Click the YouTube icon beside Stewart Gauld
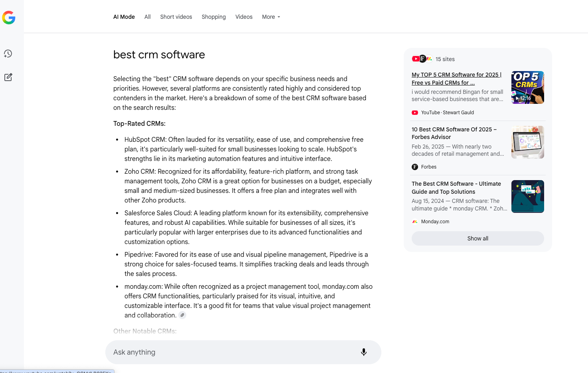The width and height of the screenshot is (588, 373). pyautogui.click(x=414, y=112)
